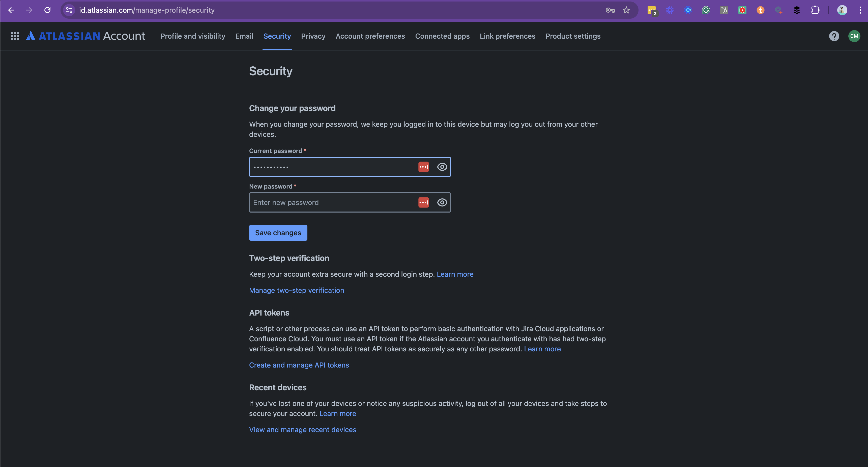Viewport: 868px width, 467px height.
Task: Open Chrome three-dot menu
Action: tap(860, 10)
